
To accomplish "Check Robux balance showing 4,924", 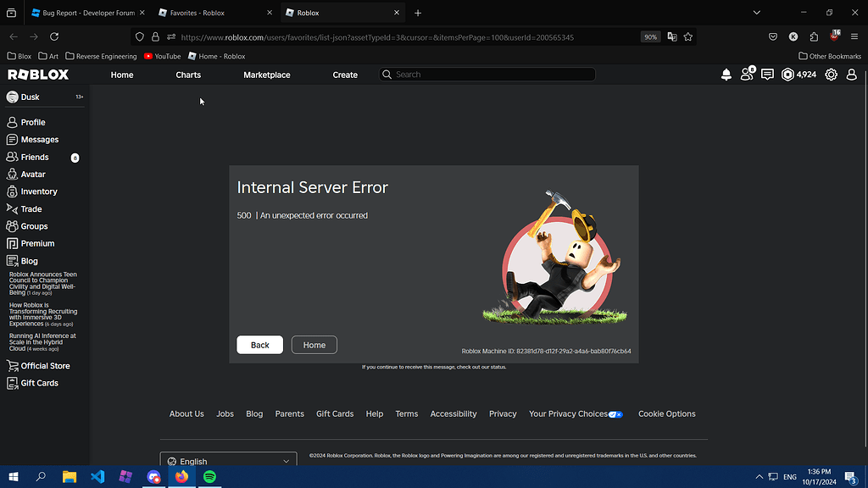I will (797, 75).
